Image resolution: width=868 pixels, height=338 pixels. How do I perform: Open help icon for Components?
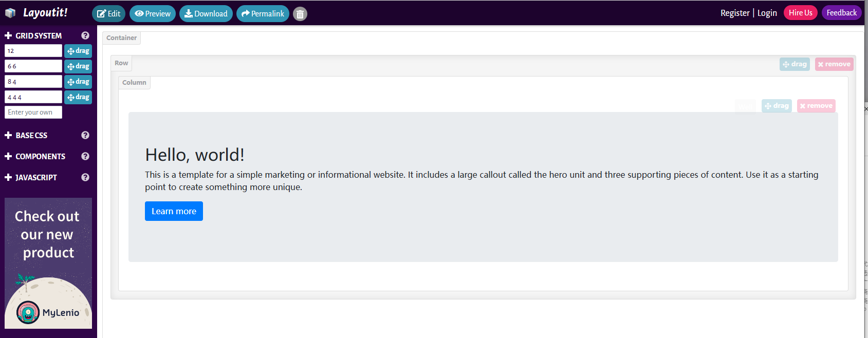click(85, 156)
